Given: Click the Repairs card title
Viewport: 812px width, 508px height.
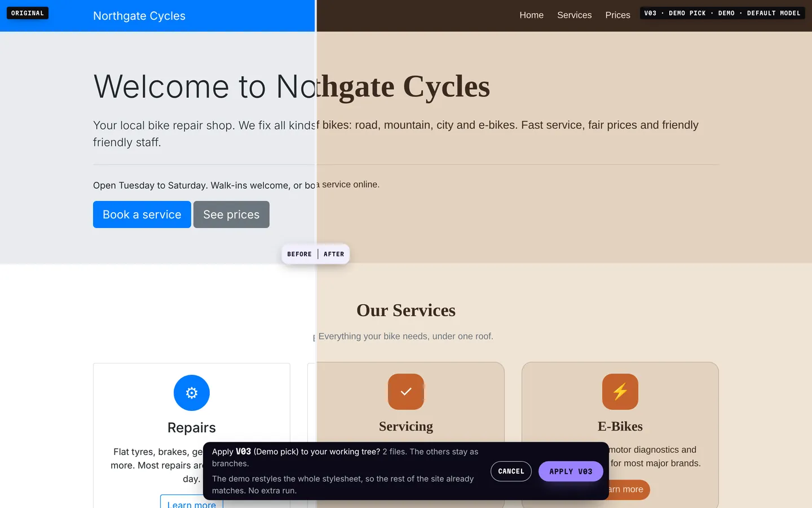Looking at the screenshot, I should pyautogui.click(x=192, y=428).
